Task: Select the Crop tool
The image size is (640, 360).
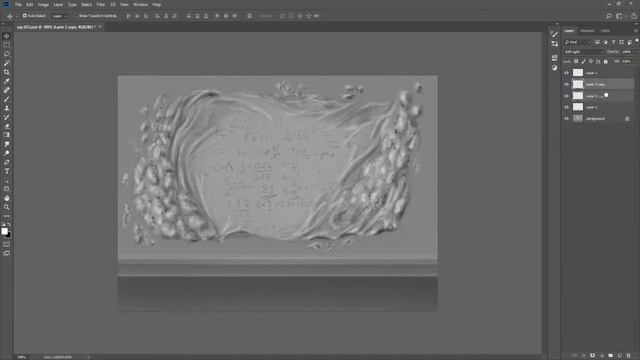Action: tap(7, 72)
